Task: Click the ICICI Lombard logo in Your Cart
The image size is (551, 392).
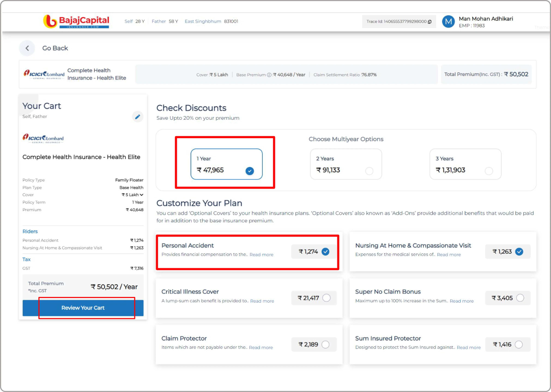Action: 43,139
